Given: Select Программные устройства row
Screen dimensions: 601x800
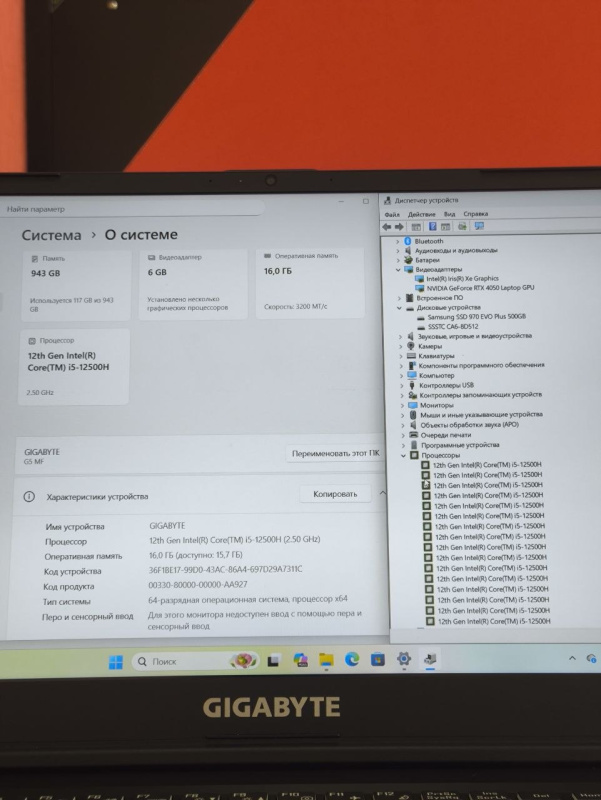Looking at the screenshot, I should pyautogui.click(x=460, y=445).
